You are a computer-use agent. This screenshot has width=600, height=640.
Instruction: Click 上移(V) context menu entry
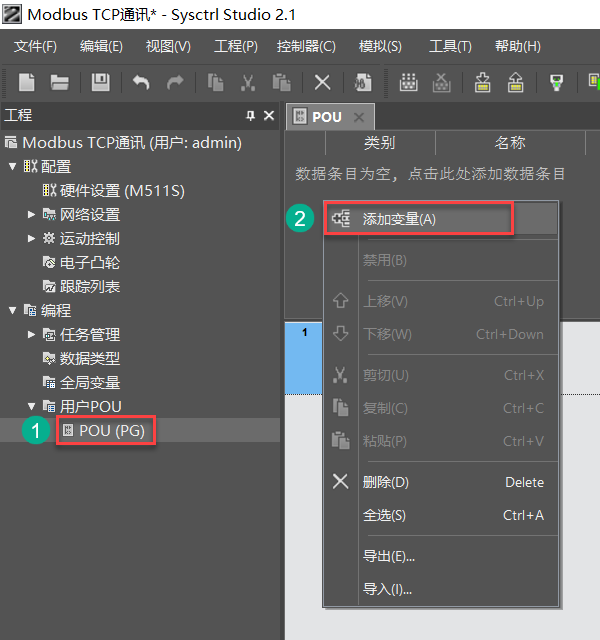point(441,301)
